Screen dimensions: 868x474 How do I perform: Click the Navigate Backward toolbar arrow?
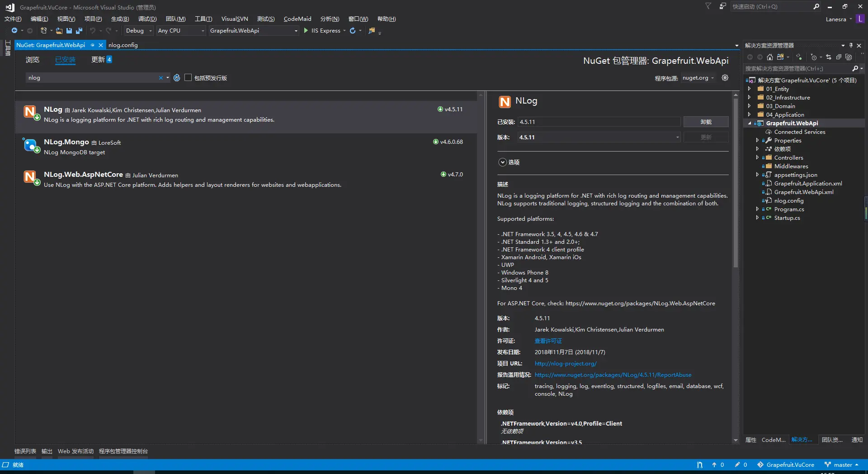click(x=14, y=31)
